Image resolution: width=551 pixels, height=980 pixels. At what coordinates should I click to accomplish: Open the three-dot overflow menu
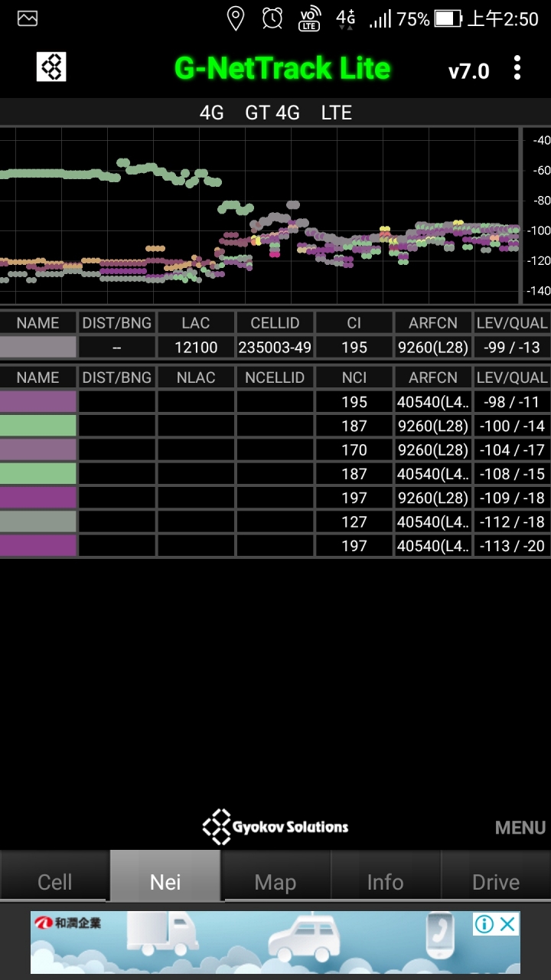(517, 68)
